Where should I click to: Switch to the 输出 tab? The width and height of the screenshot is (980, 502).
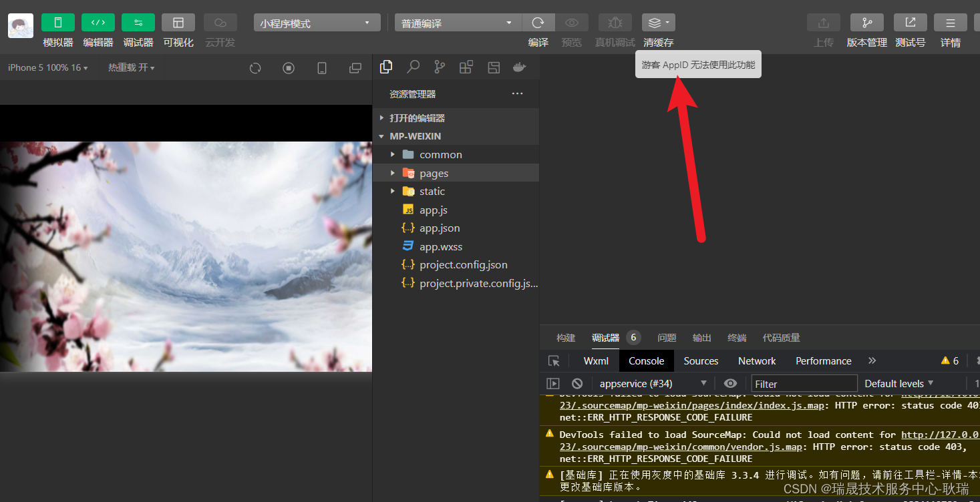[702, 338]
